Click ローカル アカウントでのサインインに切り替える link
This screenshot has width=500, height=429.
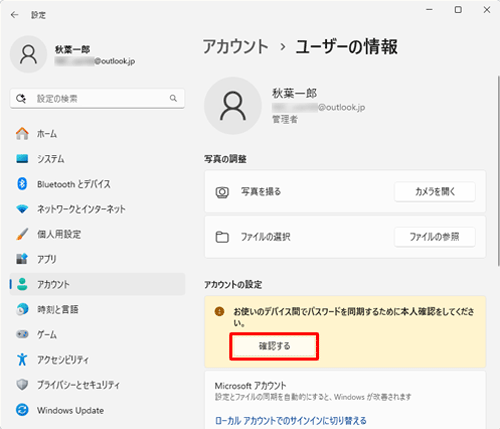[291, 421]
